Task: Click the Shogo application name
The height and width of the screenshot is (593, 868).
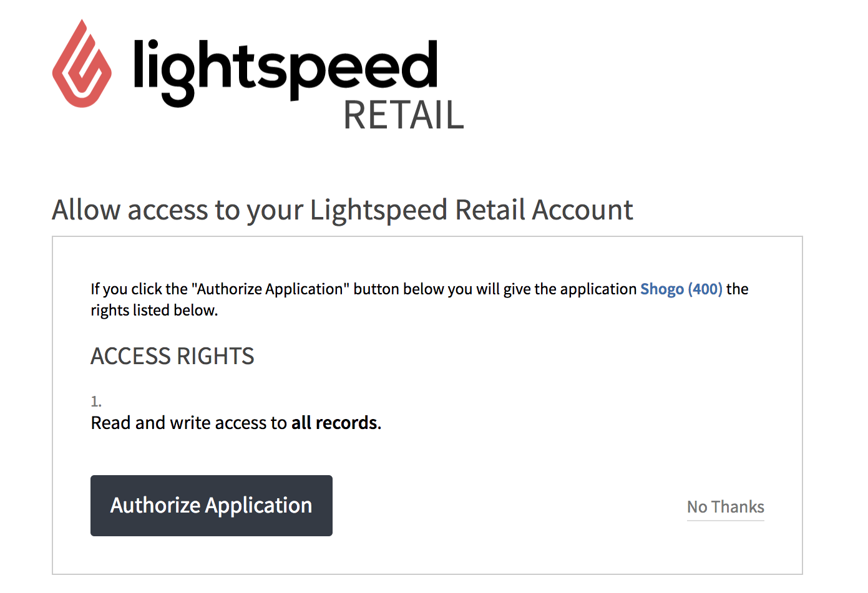Action: (661, 289)
